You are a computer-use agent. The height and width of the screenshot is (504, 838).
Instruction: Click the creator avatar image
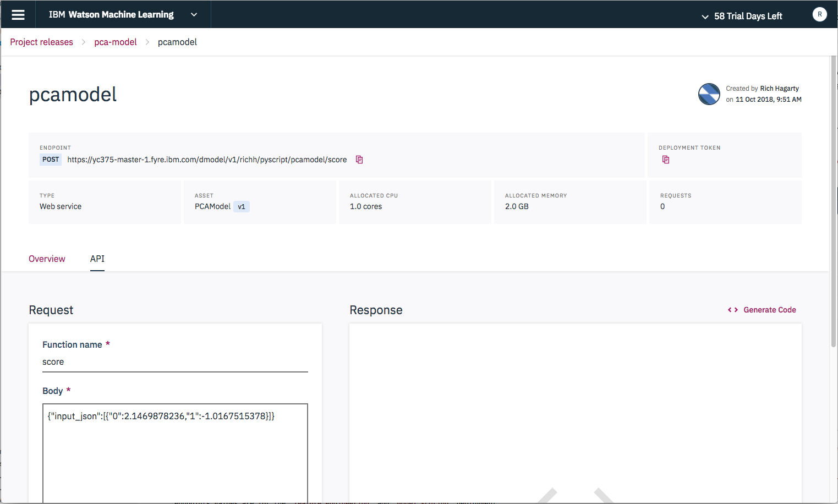point(709,94)
